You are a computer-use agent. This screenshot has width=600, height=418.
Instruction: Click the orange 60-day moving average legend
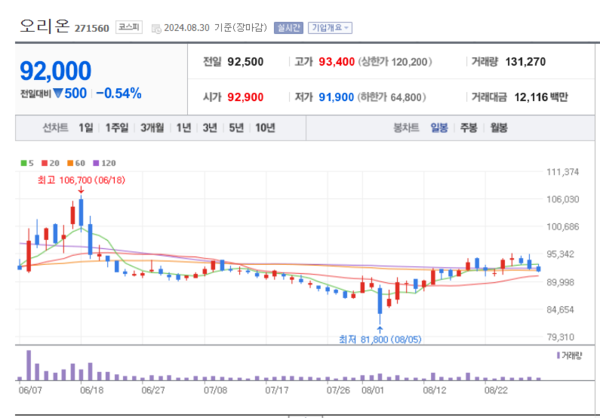pos(73,162)
